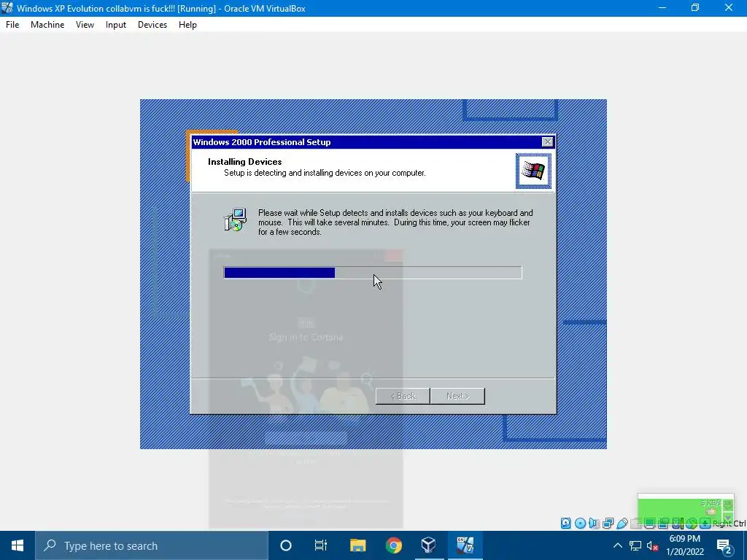Open Cortana from the taskbar circle
Viewport: 747px width, 560px height.
[286, 545]
